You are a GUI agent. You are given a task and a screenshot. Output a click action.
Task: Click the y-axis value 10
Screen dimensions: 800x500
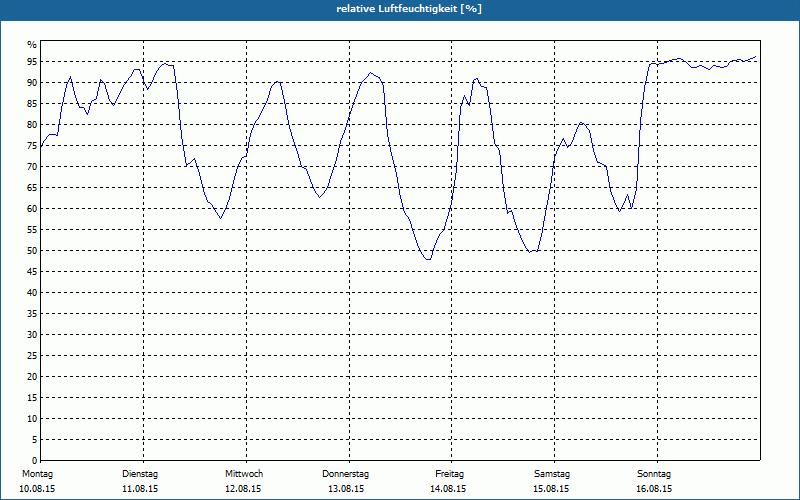coord(32,419)
